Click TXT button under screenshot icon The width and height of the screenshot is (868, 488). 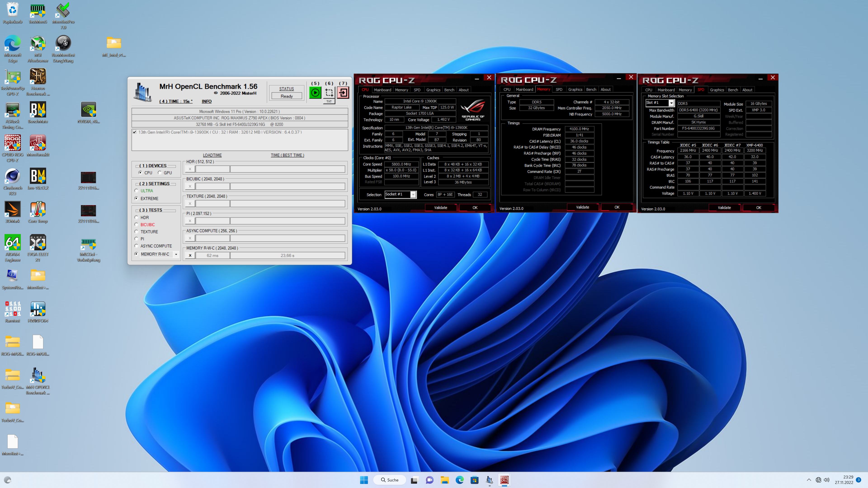329,101
